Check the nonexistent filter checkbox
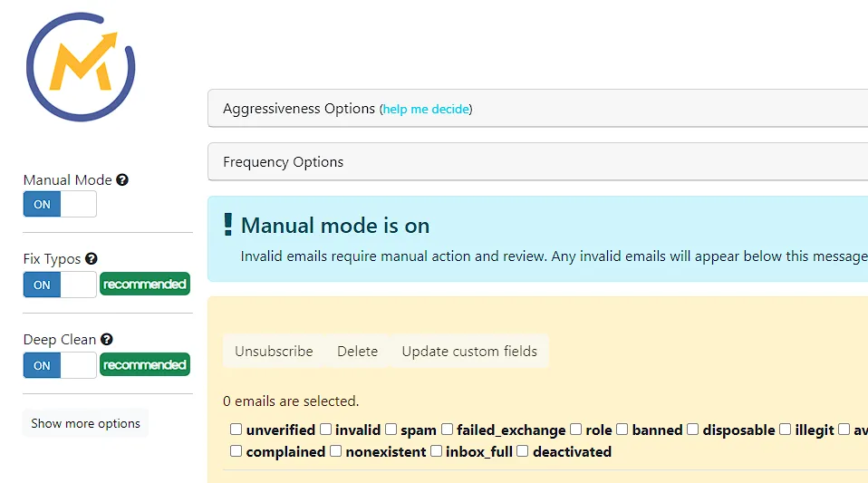The image size is (868, 483). tap(335, 451)
